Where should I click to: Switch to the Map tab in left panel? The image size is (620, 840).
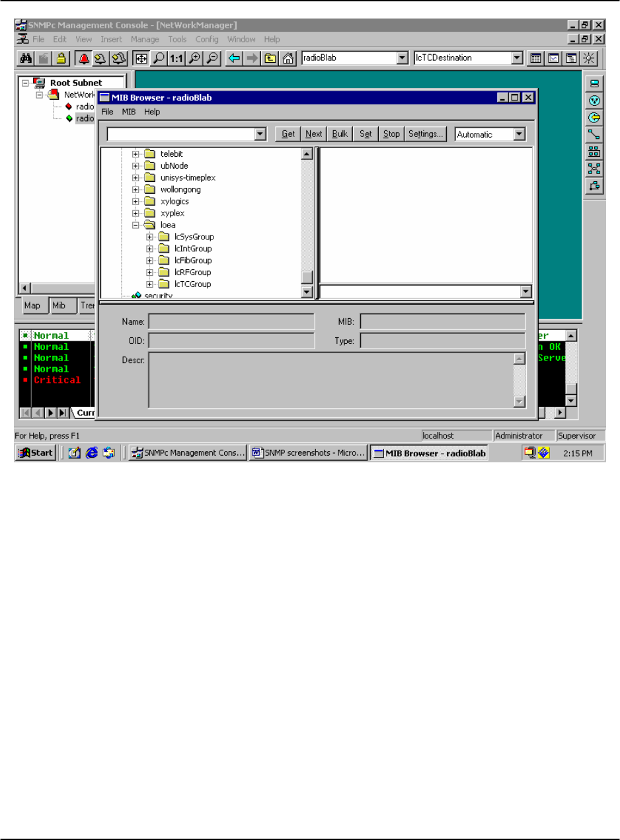pos(32,306)
